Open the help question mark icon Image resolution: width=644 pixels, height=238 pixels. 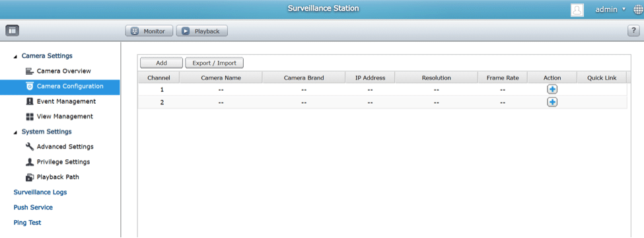(633, 31)
